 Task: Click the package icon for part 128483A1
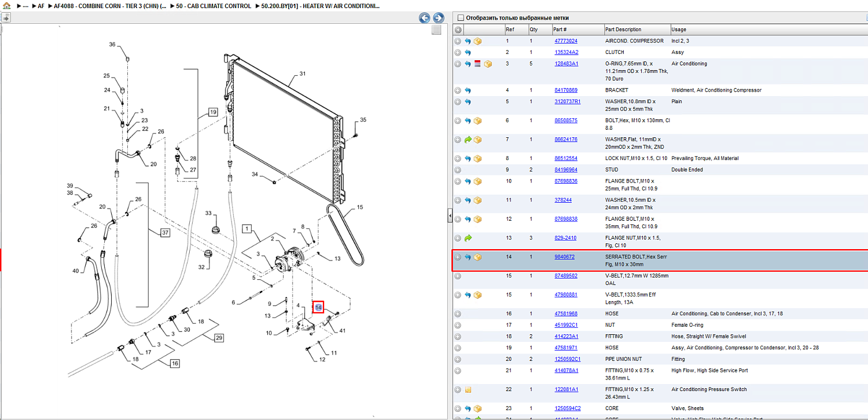[488, 64]
